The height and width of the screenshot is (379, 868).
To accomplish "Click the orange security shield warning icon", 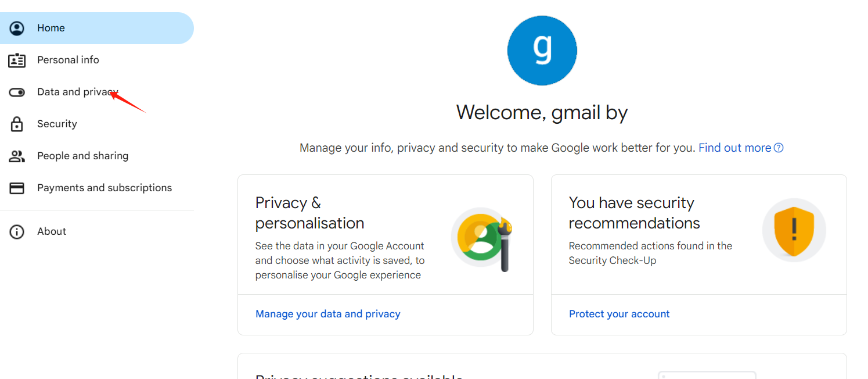I will (794, 230).
